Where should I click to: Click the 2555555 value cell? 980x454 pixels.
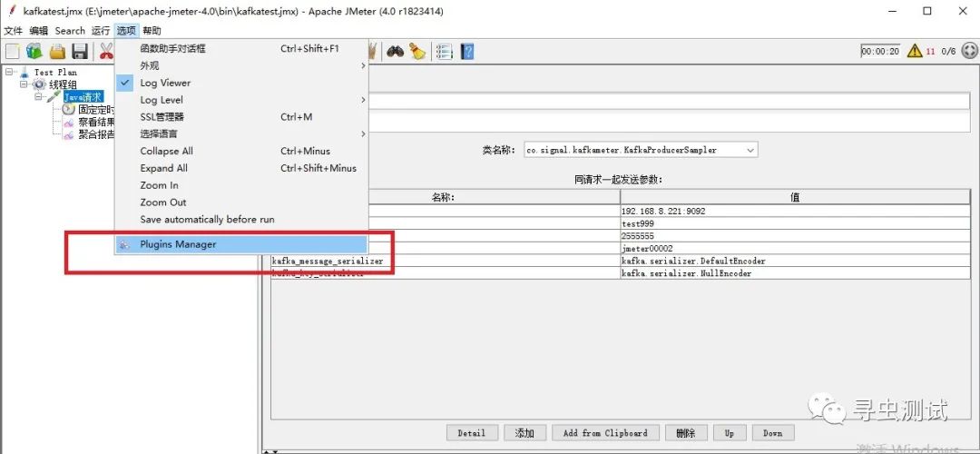795,236
